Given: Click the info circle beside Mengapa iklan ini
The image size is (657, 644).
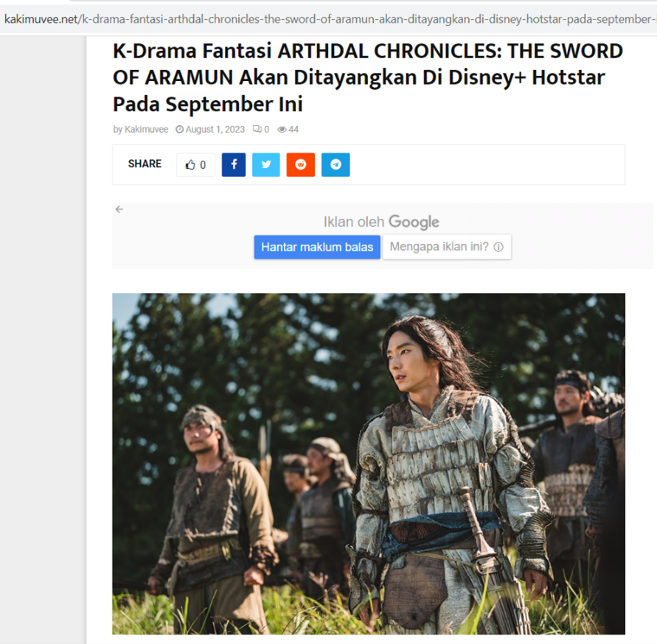Looking at the screenshot, I should [498, 247].
